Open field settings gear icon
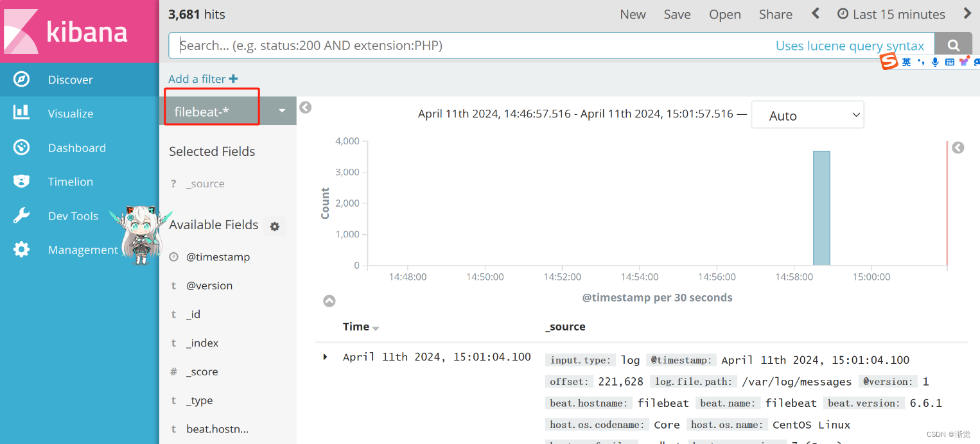This screenshot has width=980, height=444. (275, 226)
